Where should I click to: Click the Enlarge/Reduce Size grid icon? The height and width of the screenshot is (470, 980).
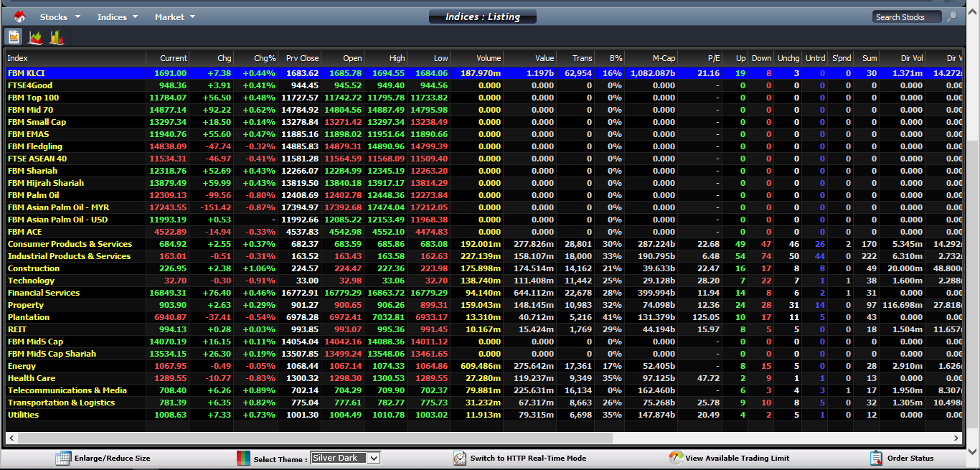pos(63,458)
